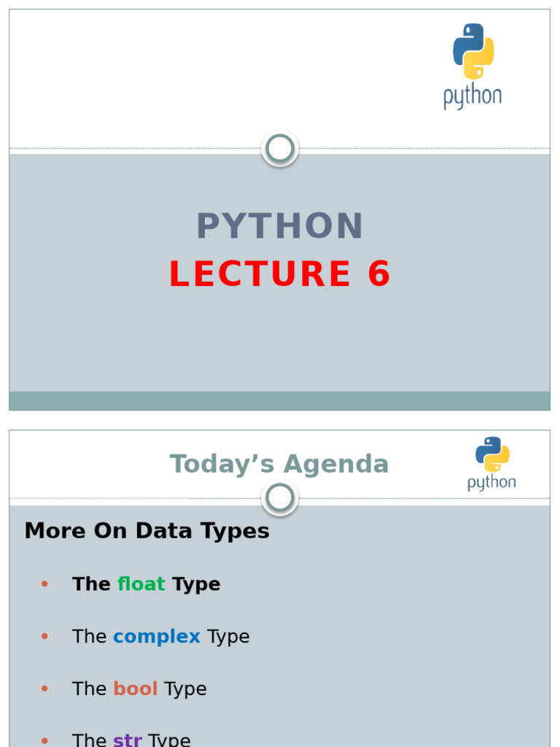Click the purple word str
Viewport: 560px width, 747px height.
coord(128,740)
